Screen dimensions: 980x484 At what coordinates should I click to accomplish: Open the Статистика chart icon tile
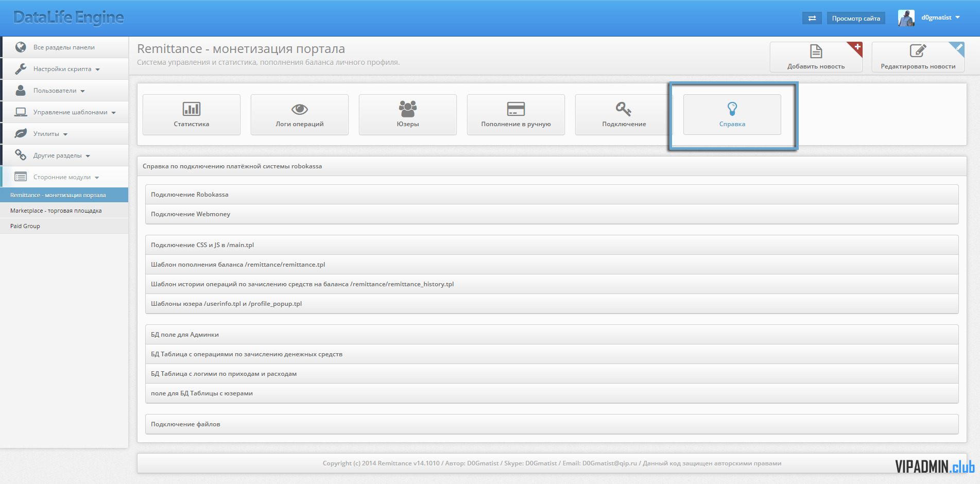click(192, 114)
